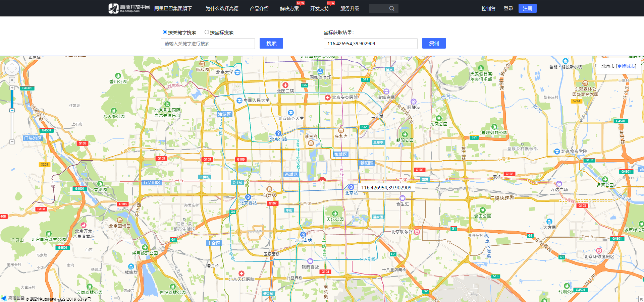Click the map zoom slider handle
Viewport: 644px width, 302px height.
12,110
